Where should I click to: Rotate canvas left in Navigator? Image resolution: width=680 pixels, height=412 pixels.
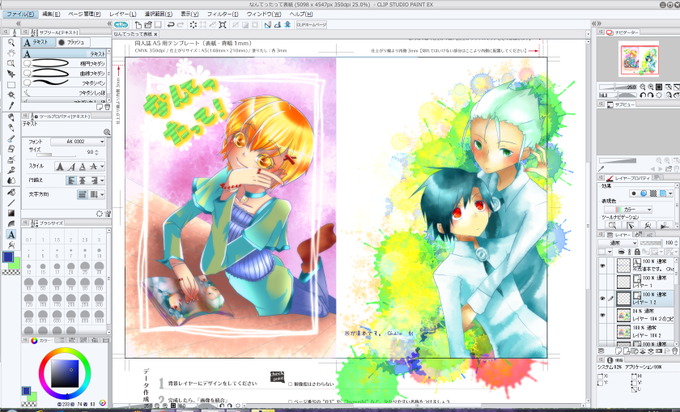(643, 95)
